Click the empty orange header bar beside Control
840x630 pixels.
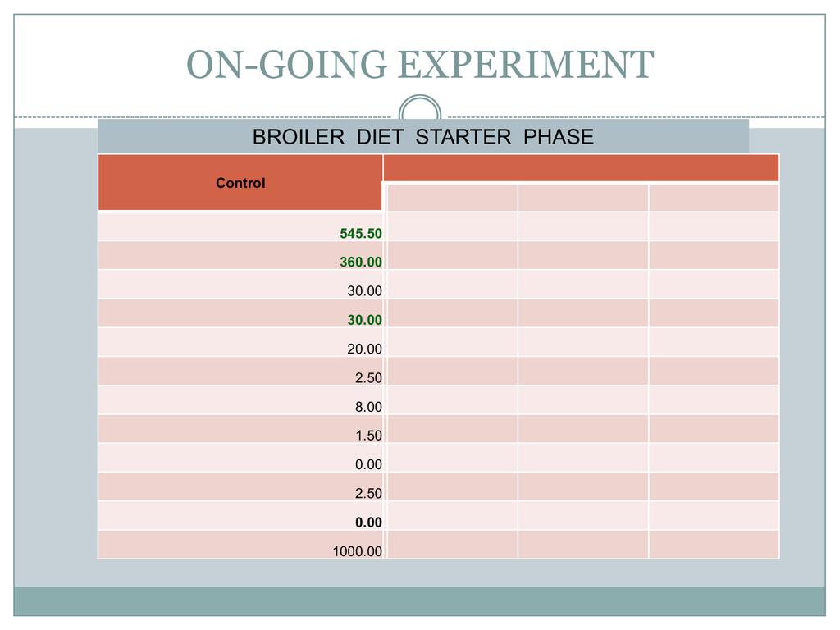[581, 168]
